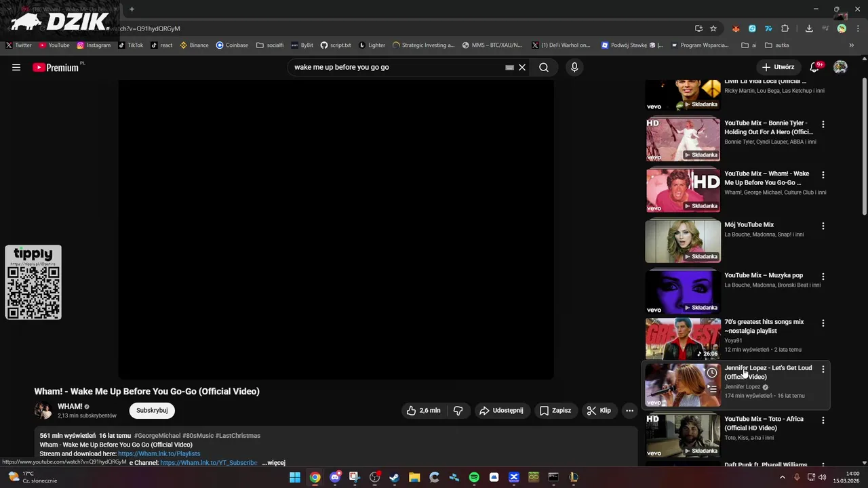Show hidden system tray icons
This screenshot has width=868, height=488.
click(782, 477)
